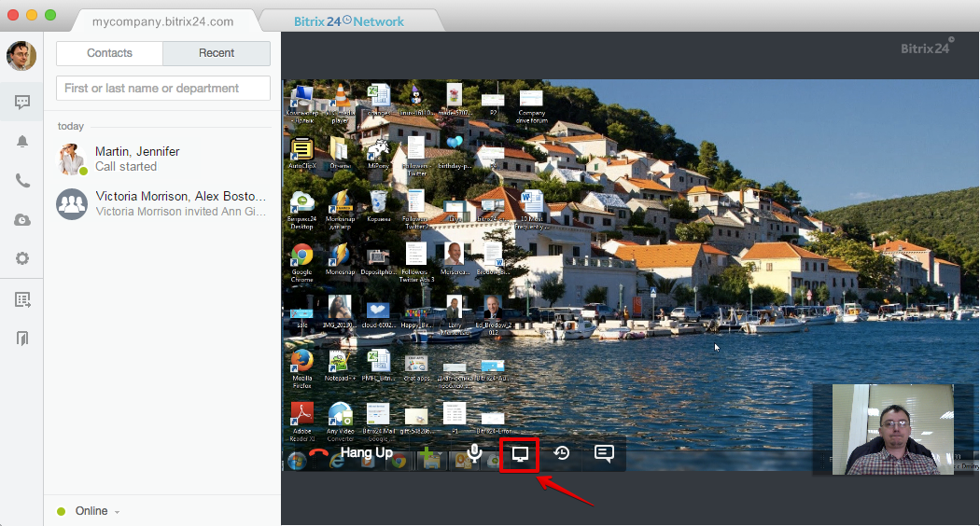
Task: Click '10 Most Frequently' Word document icon
Action: (531, 209)
